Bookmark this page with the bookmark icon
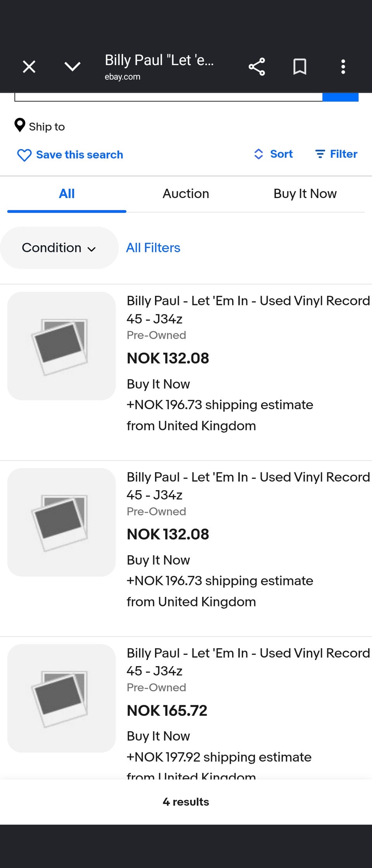The width and height of the screenshot is (372, 868). click(300, 67)
